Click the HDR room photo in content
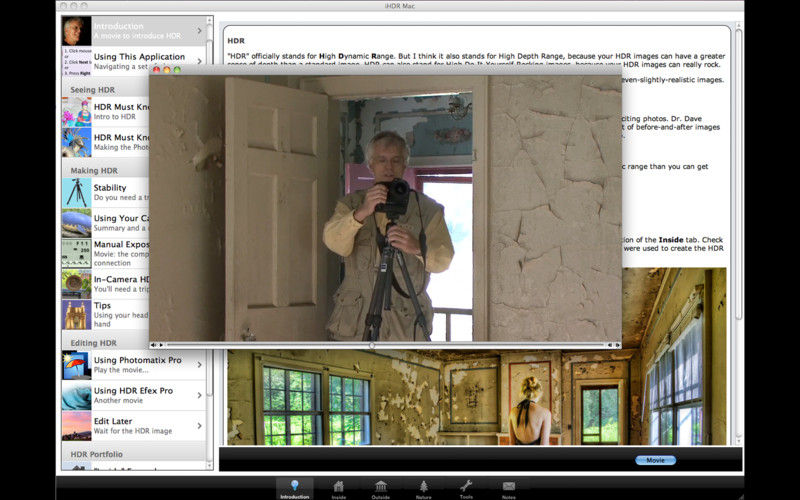Viewport: 800px width, 500px height. (477, 395)
